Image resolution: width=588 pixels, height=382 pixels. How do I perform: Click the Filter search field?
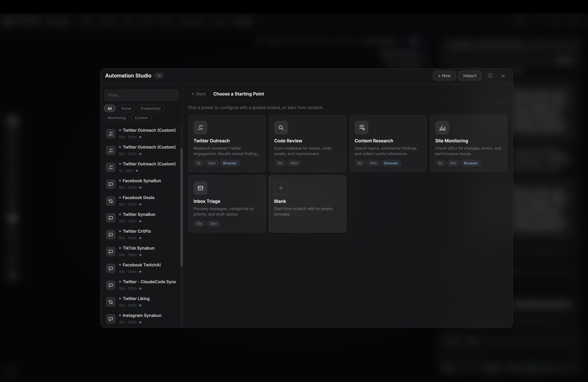[141, 95]
